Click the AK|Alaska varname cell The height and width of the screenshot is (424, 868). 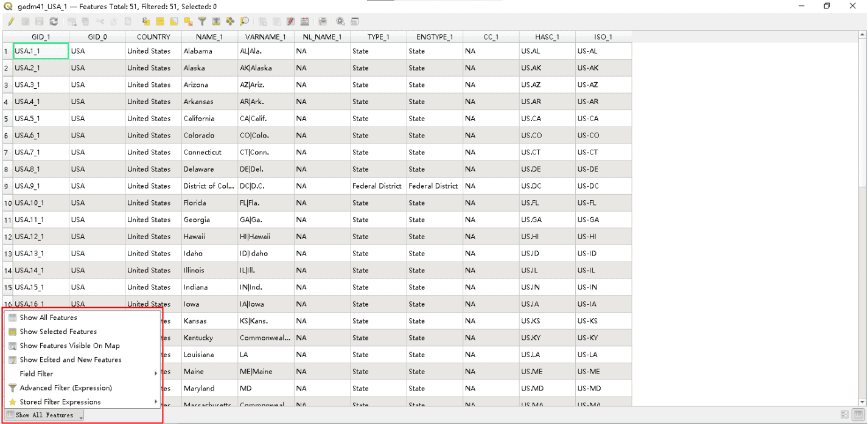265,68
